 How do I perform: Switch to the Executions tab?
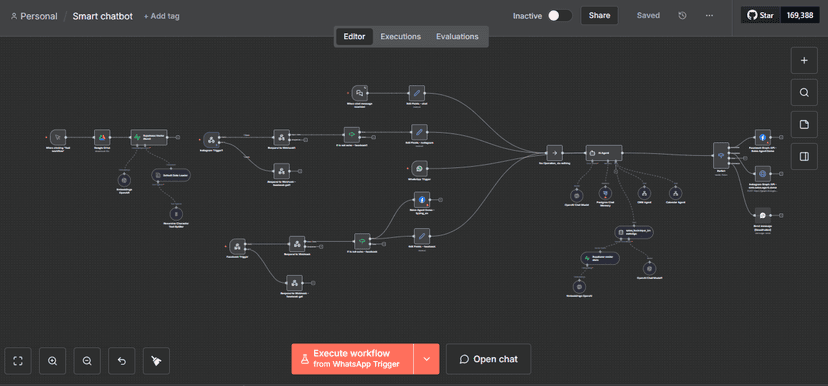point(400,36)
